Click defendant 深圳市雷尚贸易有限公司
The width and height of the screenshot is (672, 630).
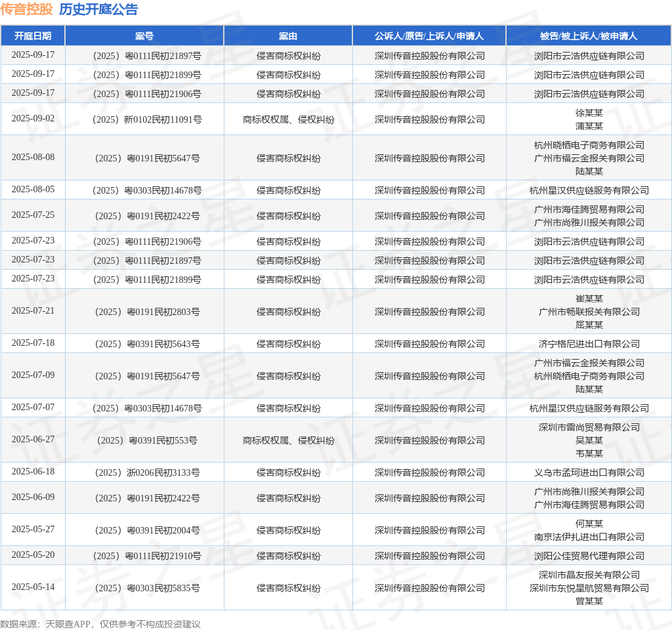pyautogui.click(x=589, y=427)
